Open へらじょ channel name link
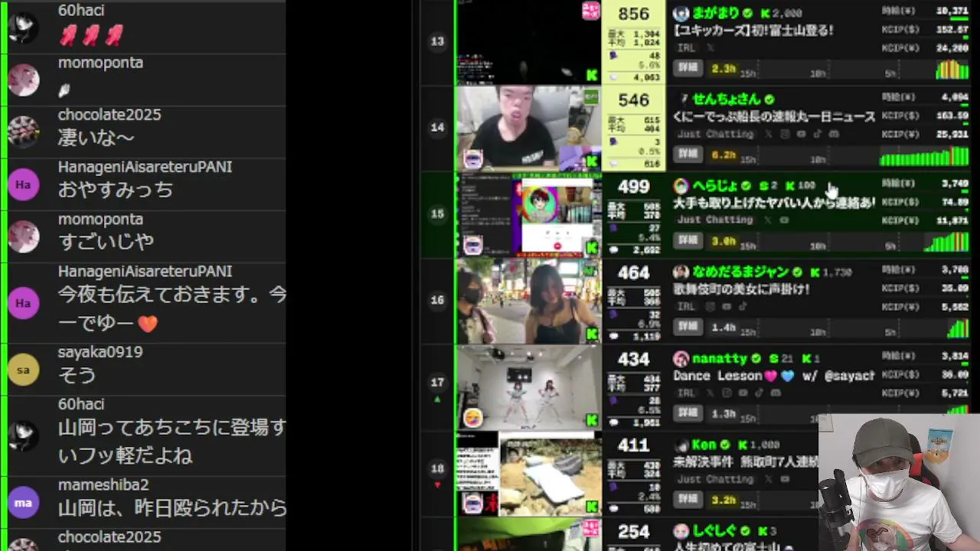This screenshot has height=551, width=980. click(x=715, y=186)
